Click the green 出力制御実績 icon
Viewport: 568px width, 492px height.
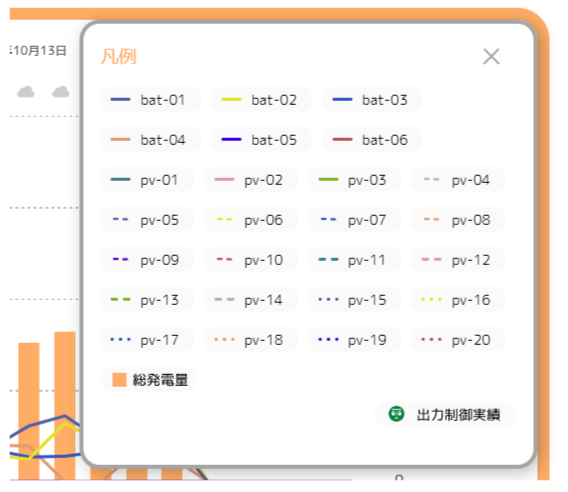[396, 414]
